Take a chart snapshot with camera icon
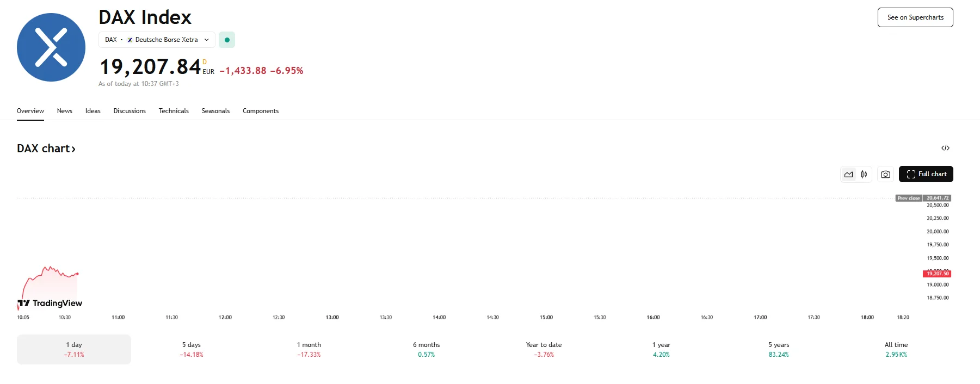Image resolution: width=980 pixels, height=384 pixels. point(885,175)
